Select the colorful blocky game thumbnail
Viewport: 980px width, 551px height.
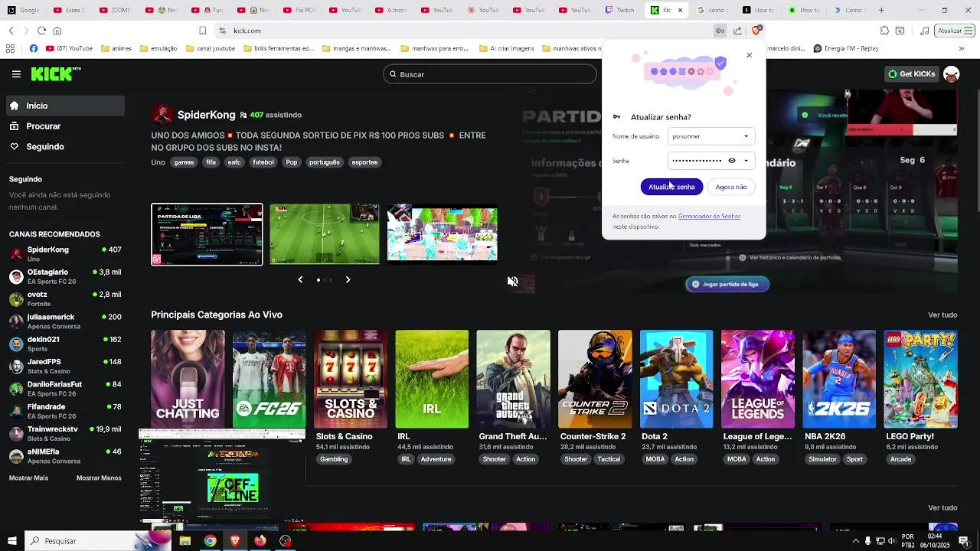[x=443, y=234]
